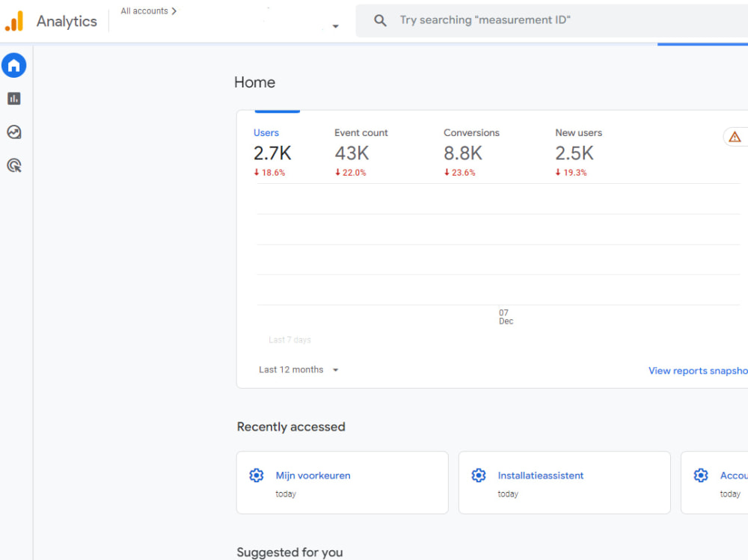Open Installatieassistent from recently accessed
This screenshot has height=560, width=748.
coord(541,475)
